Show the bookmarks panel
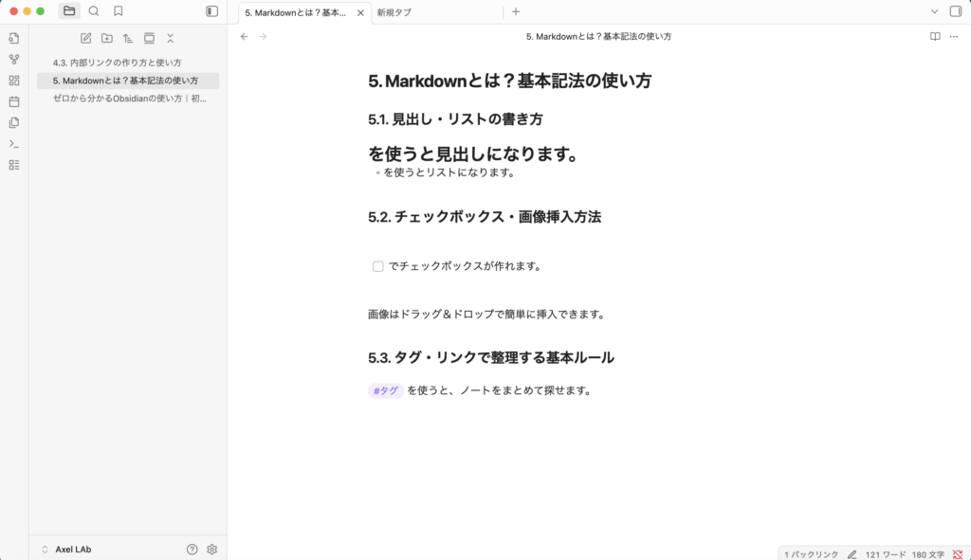This screenshot has height=560, width=971. (119, 11)
